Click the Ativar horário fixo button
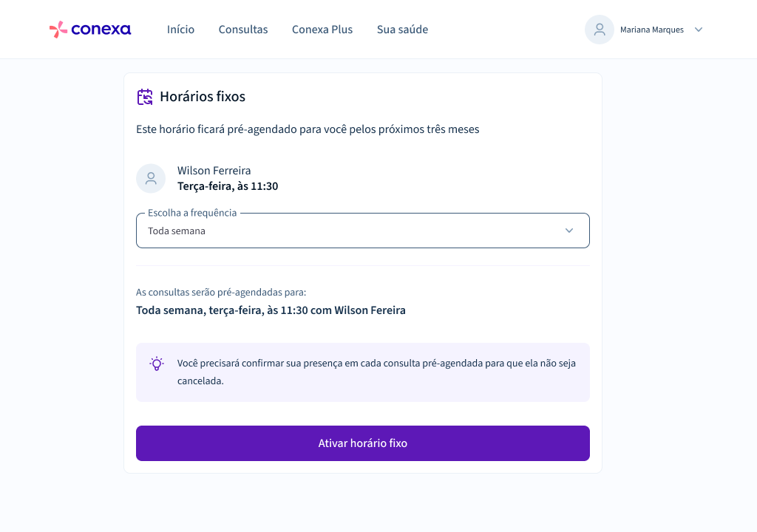 tap(362, 443)
